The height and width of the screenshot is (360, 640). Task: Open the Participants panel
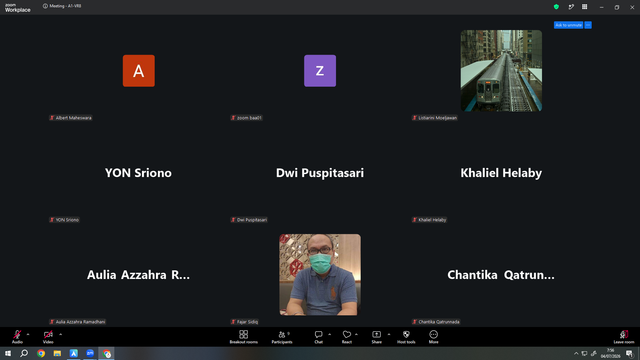(x=282, y=337)
